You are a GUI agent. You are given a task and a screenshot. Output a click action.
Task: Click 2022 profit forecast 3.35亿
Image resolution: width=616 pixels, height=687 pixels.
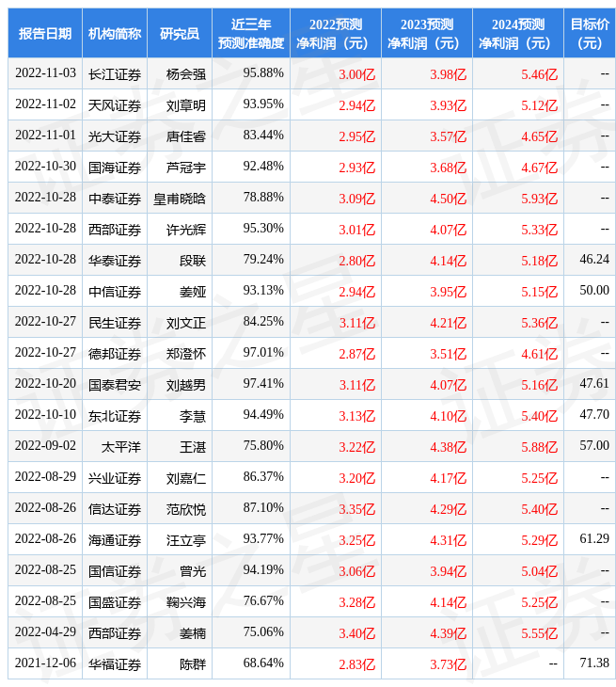click(357, 509)
